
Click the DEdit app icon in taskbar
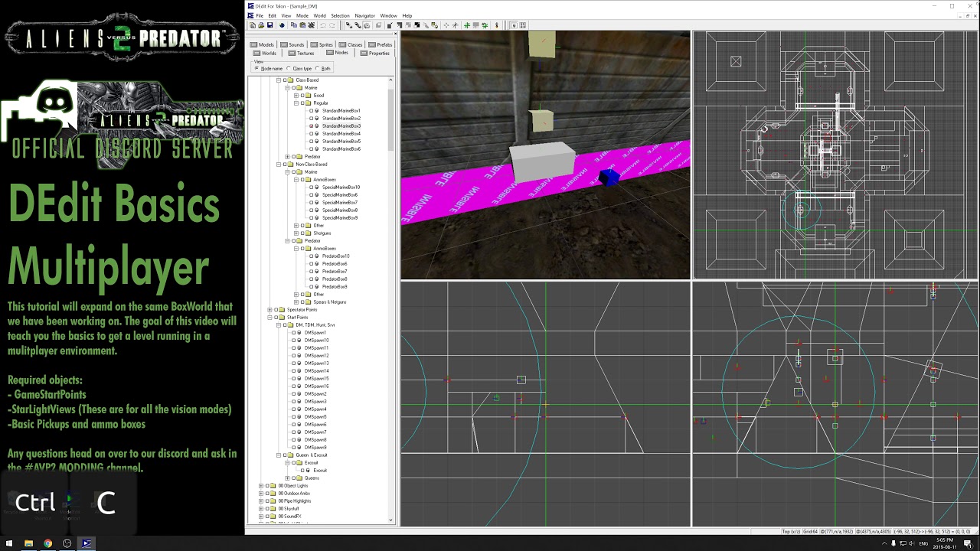pyautogui.click(x=86, y=543)
